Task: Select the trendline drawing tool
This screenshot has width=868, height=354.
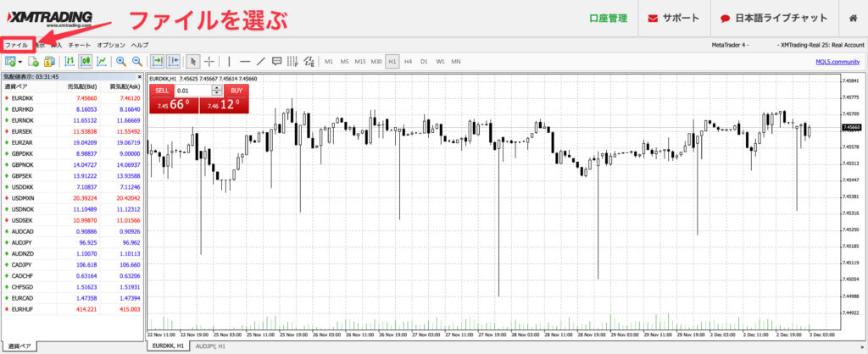Action: tap(261, 61)
